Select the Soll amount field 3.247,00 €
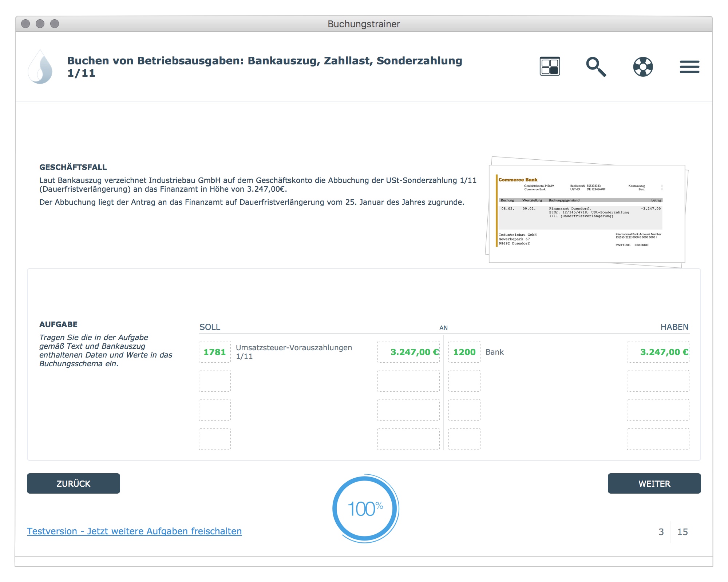This screenshot has width=728, height=582. point(408,352)
